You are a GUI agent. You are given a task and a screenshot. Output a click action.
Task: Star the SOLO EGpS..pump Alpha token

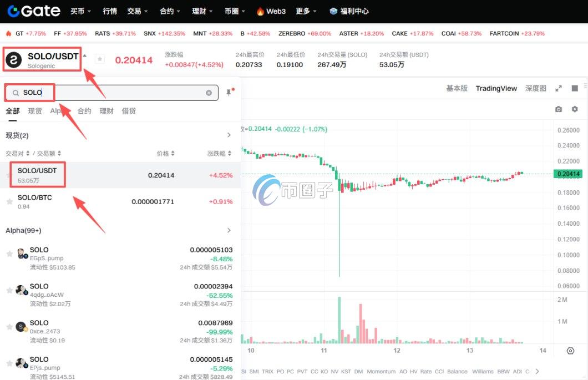[x=9, y=254]
